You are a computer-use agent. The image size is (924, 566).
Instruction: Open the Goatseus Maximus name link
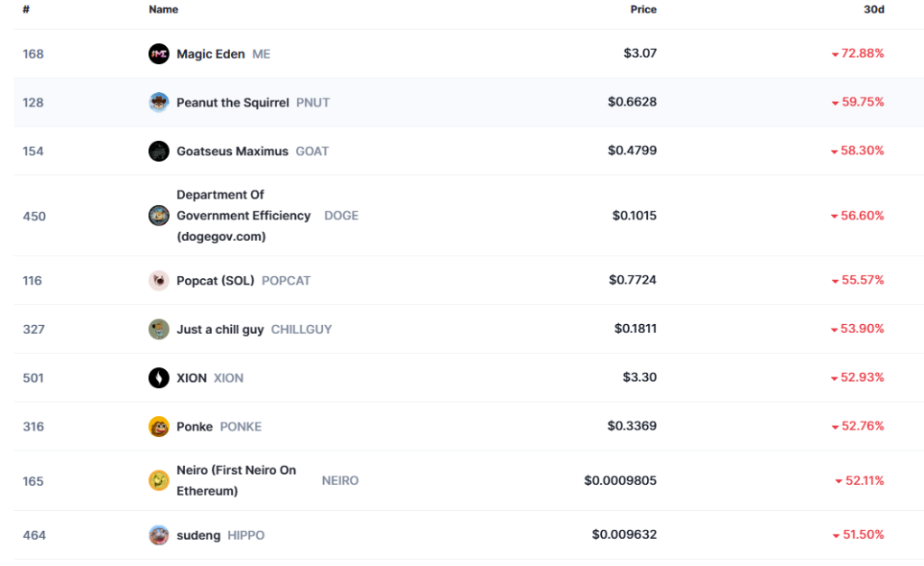coord(233,151)
